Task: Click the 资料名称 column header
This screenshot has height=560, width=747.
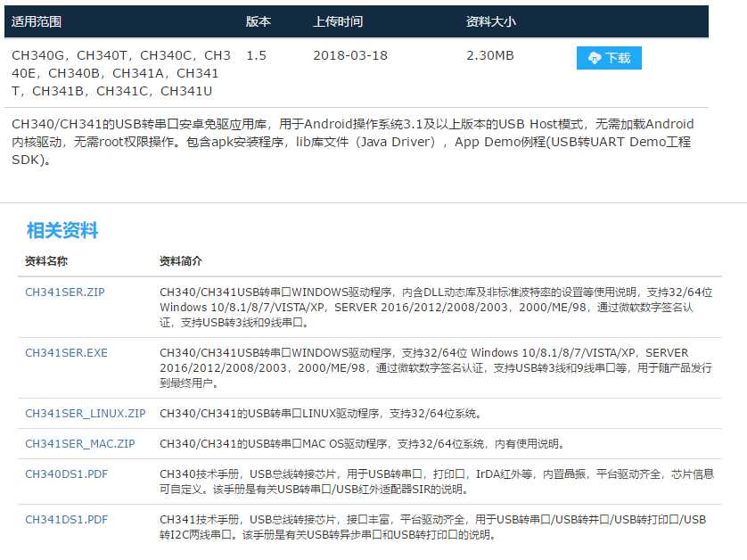Action: click(46, 261)
